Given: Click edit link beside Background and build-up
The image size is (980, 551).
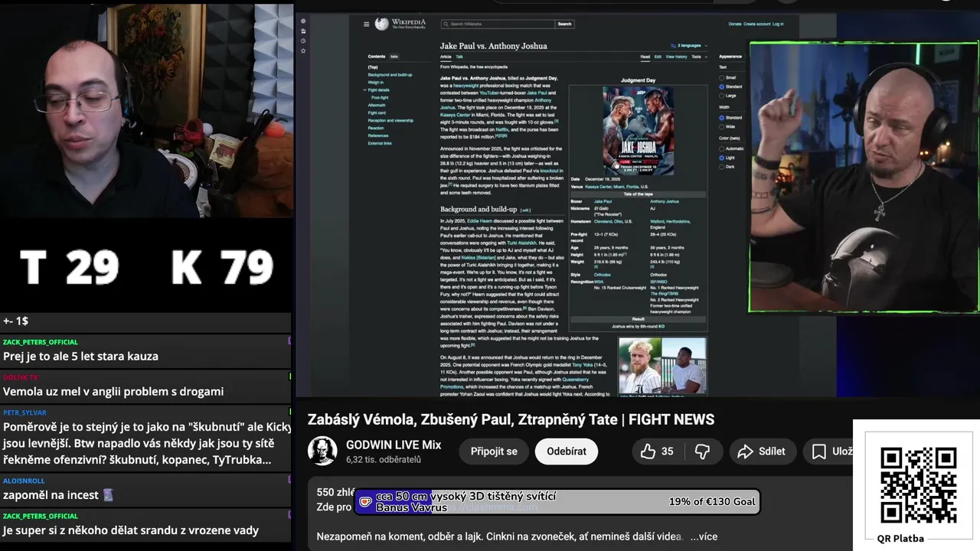Looking at the screenshot, I should (x=525, y=210).
